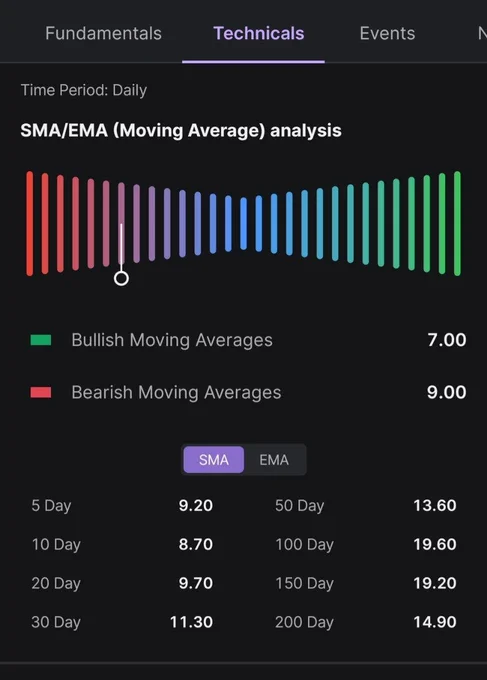Select the Technicals tab
The width and height of the screenshot is (487, 680).
coord(258,33)
